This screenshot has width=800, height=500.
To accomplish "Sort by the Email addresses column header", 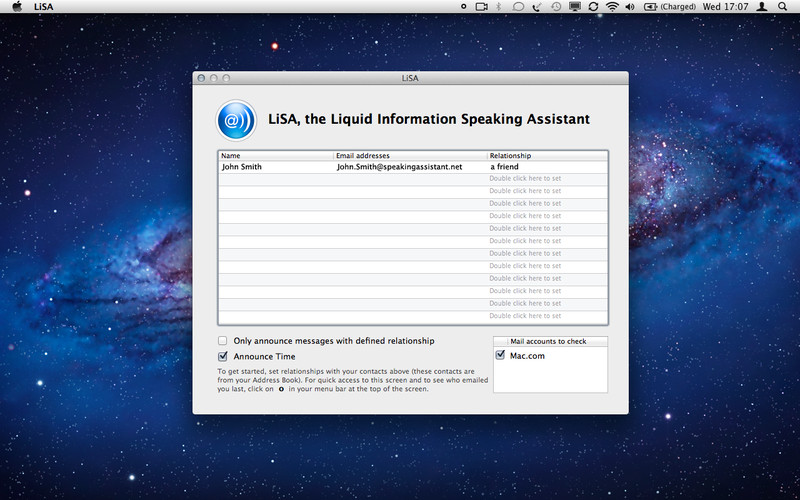I will coord(411,156).
